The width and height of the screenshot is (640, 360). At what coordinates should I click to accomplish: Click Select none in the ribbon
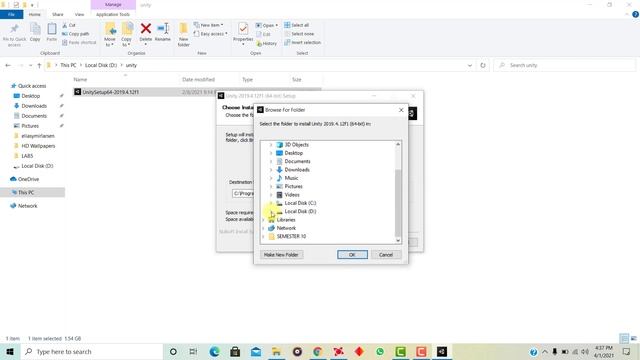(x=299, y=34)
